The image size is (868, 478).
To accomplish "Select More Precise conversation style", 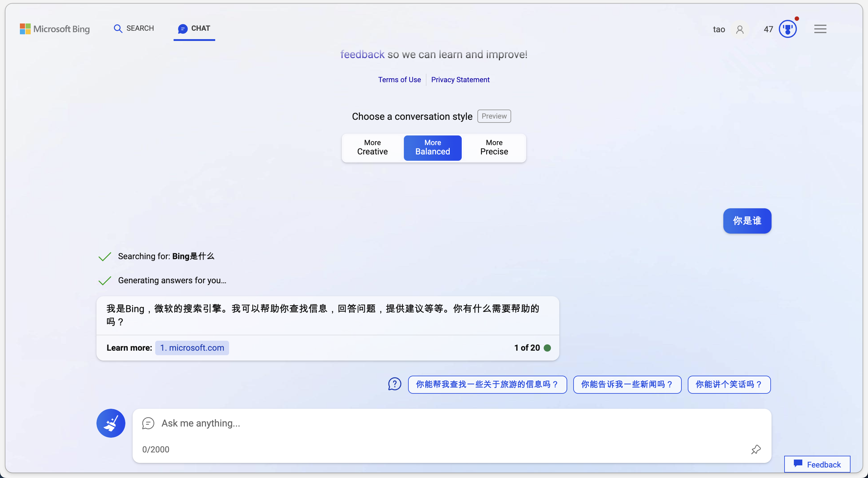I will (x=494, y=147).
